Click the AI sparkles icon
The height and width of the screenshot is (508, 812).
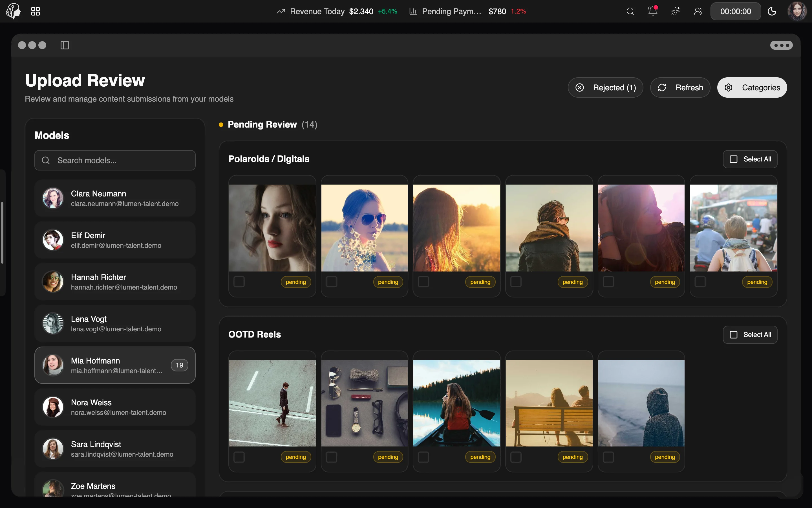click(x=675, y=11)
